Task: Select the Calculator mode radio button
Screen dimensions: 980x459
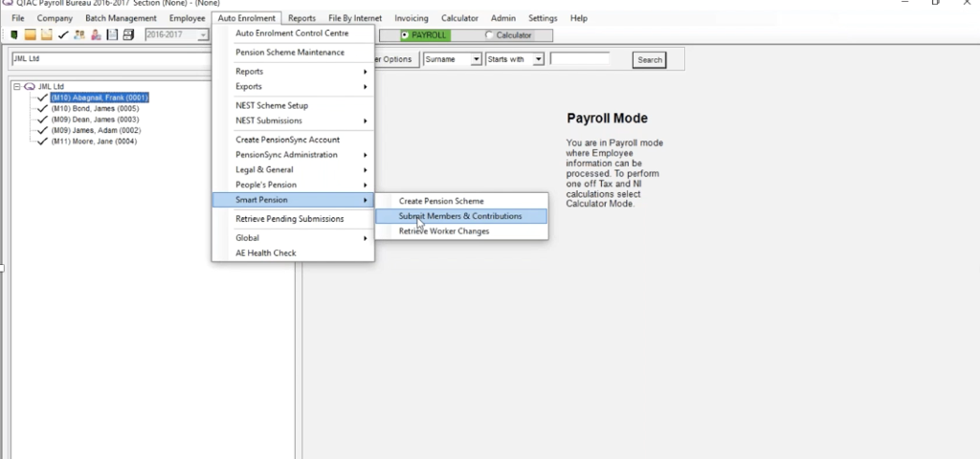Action: [x=489, y=35]
